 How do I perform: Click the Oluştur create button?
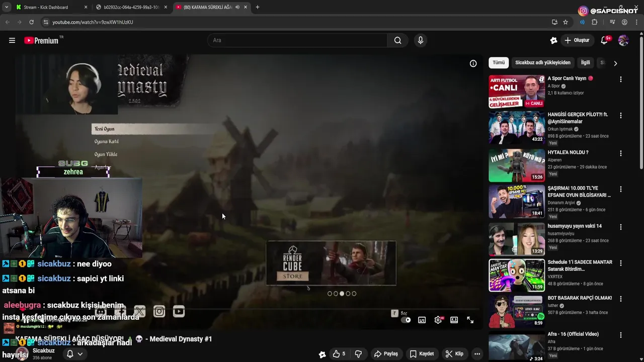pyautogui.click(x=577, y=40)
